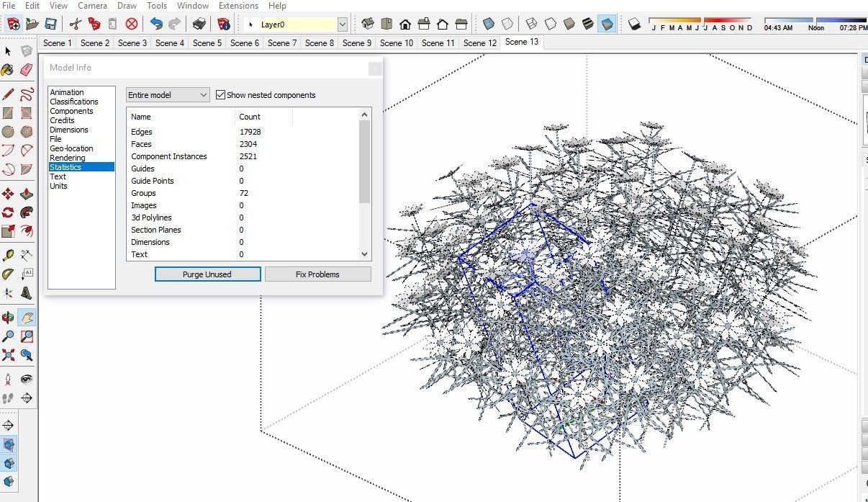Open the Extensions menu
Screen dimensions: 868x502
[x=238, y=6]
